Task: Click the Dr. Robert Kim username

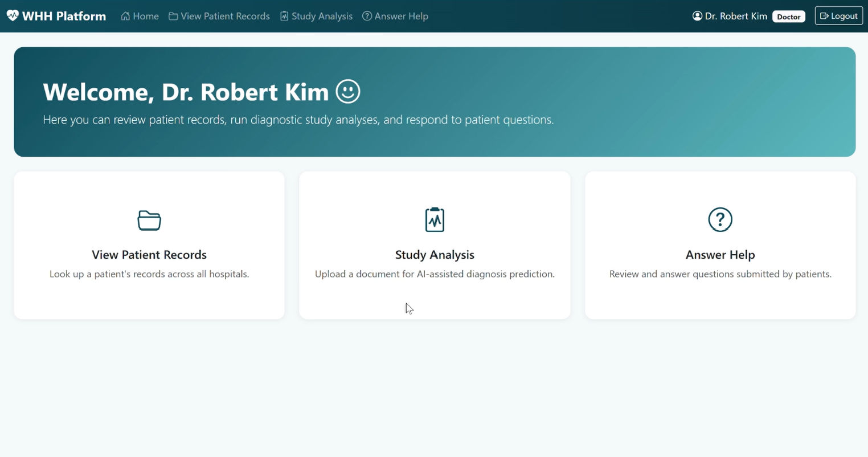Action: tap(736, 16)
